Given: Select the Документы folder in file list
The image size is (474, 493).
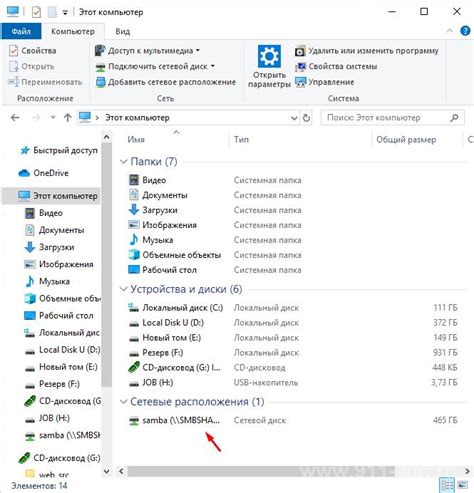Looking at the screenshot, I should [x=158, y=195].
